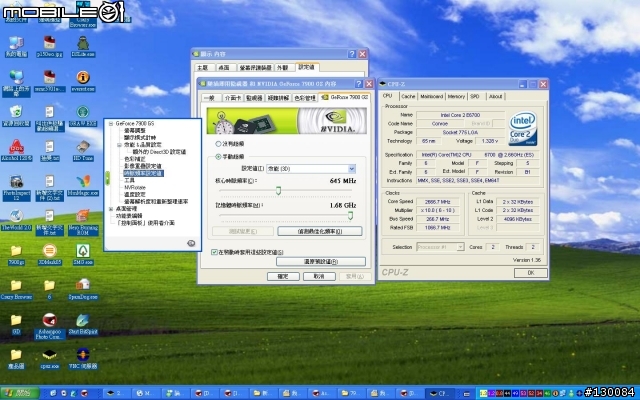Image resolution: width=640 pixels, height=400 pixels.
Task: Click the Windows Start button
Action: [19, 393]
